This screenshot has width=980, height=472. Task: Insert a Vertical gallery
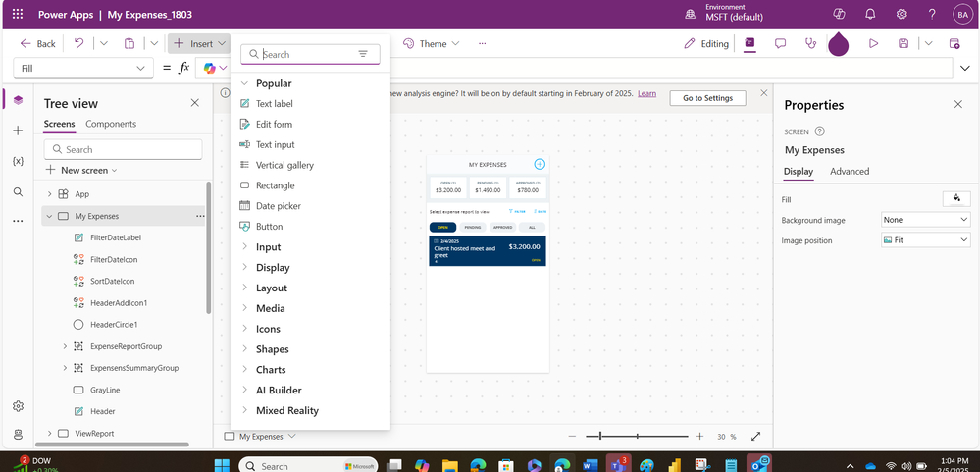284,165
